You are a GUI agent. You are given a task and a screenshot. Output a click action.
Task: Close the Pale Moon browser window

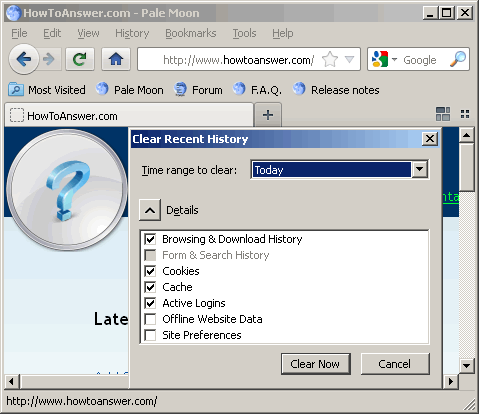[x=465, y=13]
